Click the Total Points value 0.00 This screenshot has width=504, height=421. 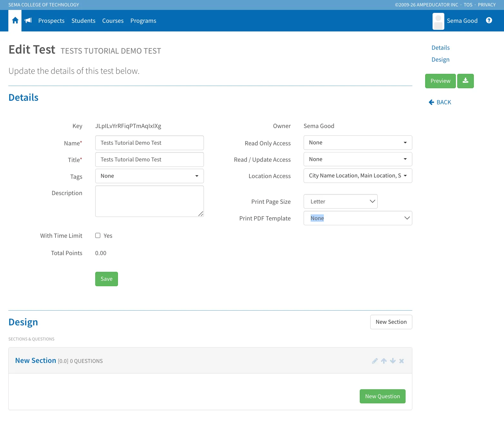[101, 253]
